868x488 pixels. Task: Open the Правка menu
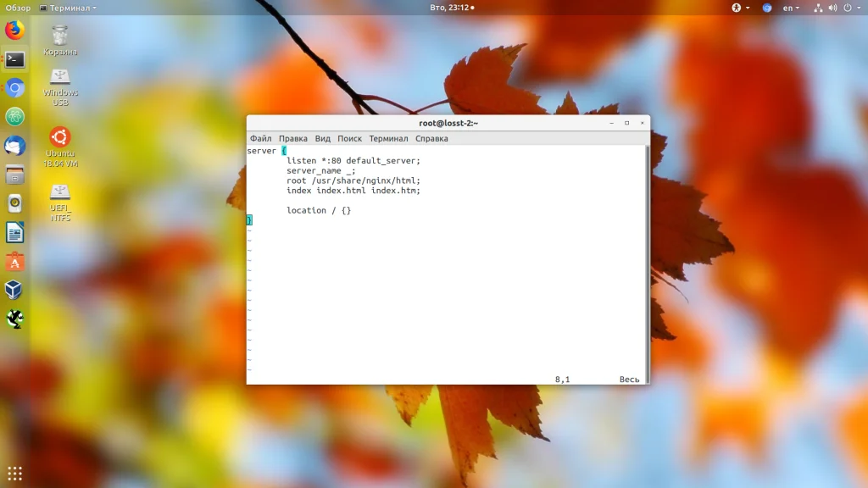292,138
